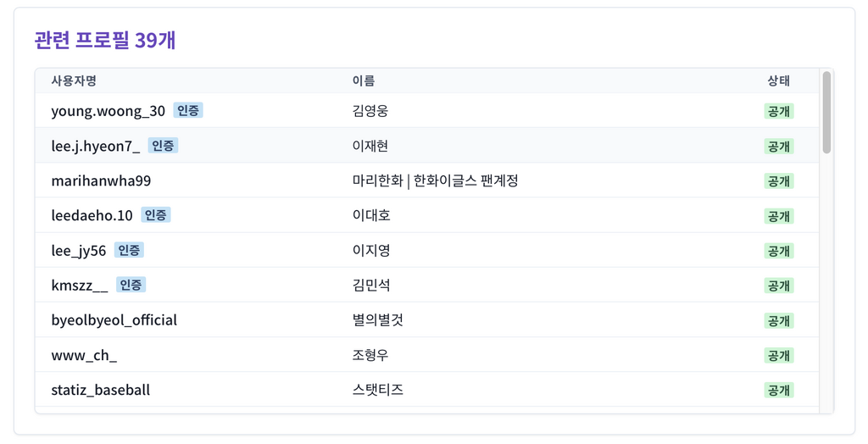Image resolution: width=868 pixels, height=444 pixels.
Task: Select the 인증 badge beside kmszz__
Action: (x=131, y=285)
